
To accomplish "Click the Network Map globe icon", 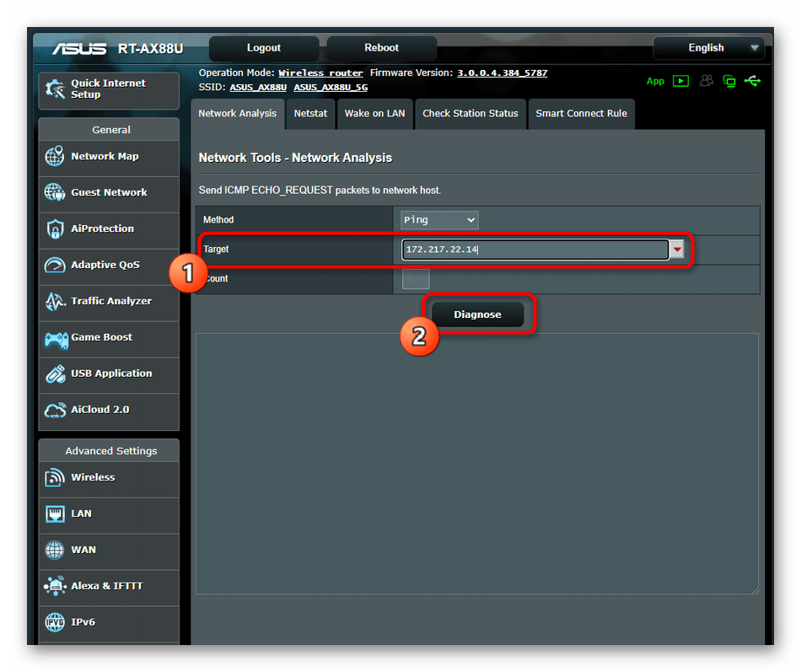I will coord(55,157).
